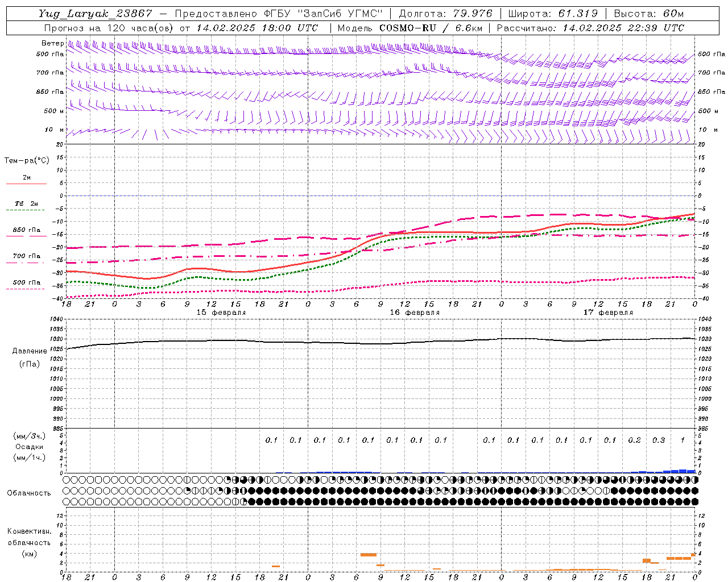Click the dashed legend line under 'Td 2м'
The height and width of the screenshot is (582, 728).
pyautogui.click(x=26, y=210)
